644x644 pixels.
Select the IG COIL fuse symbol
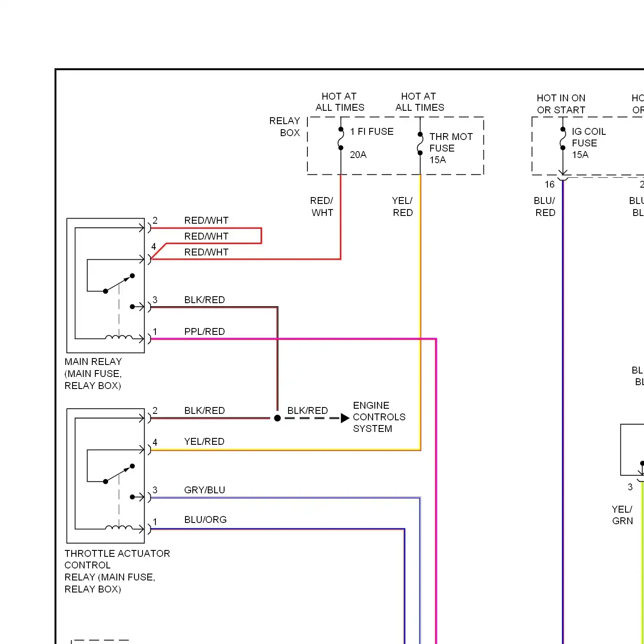tap(563, 138)
